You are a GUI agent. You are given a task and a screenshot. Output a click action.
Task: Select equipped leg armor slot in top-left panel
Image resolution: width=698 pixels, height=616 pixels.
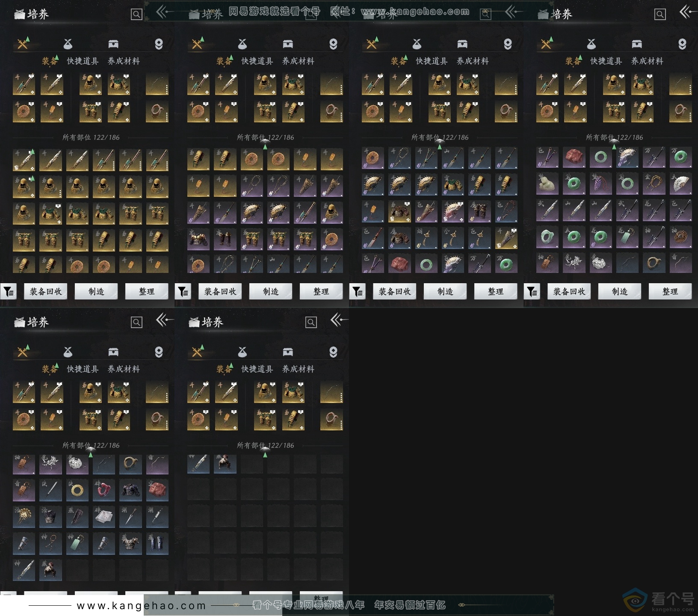pyautogui.click(x=91, y=111)
